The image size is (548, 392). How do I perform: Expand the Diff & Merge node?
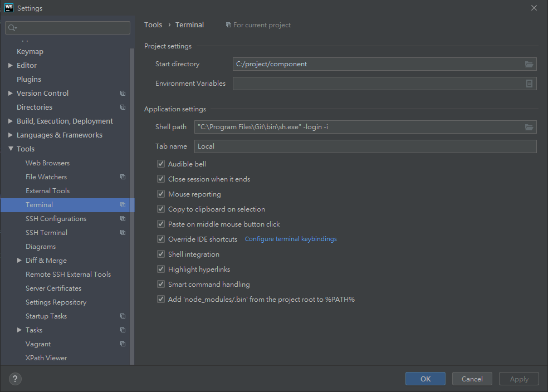[19, 261]
